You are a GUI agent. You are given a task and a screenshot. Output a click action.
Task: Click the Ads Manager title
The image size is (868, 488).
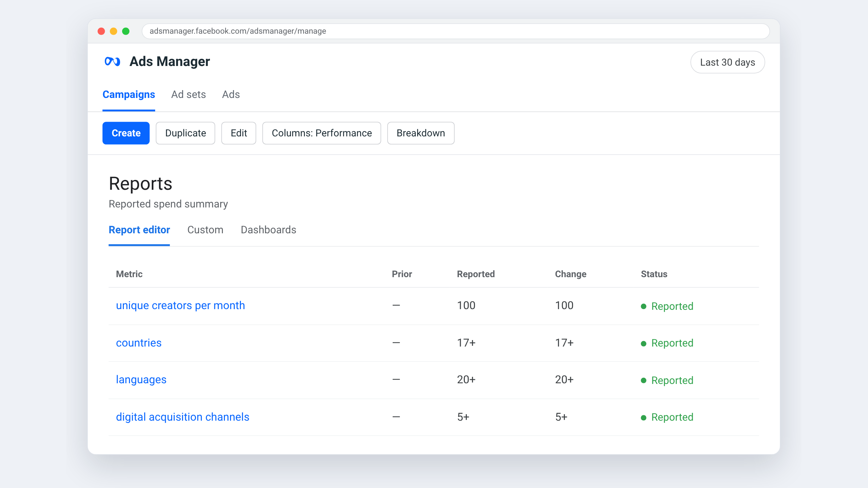(170, 62)
